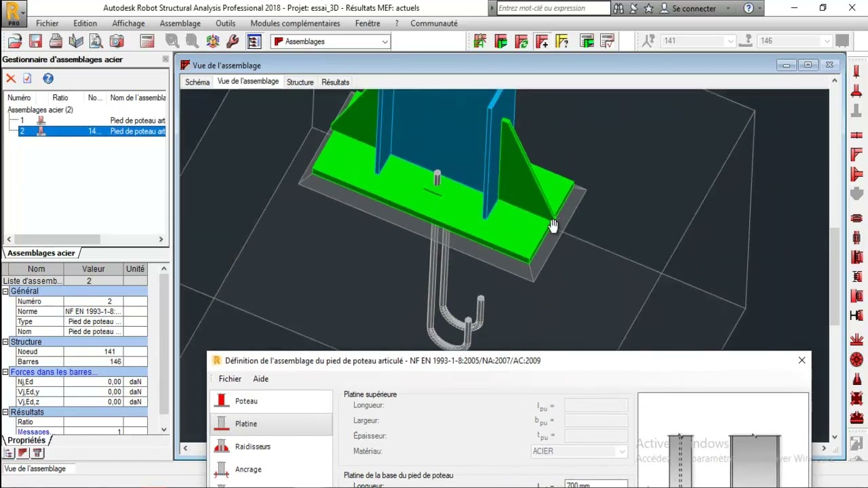The image size is (868, 488).
Task: Click the Assemblages acier bottom tab
Action: [41, 253]
